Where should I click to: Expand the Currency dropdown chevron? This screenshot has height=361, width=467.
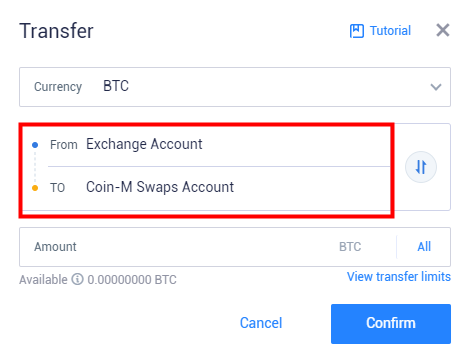[x=436, y=87]
